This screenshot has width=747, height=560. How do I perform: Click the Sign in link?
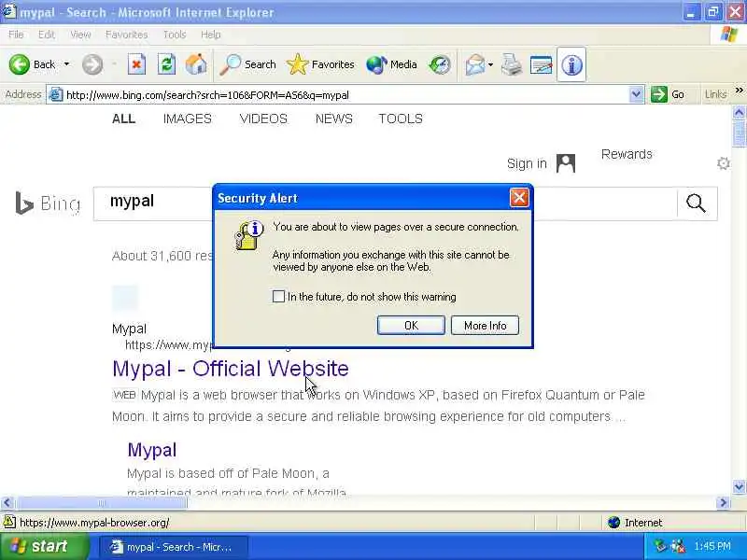click(527, 163)
